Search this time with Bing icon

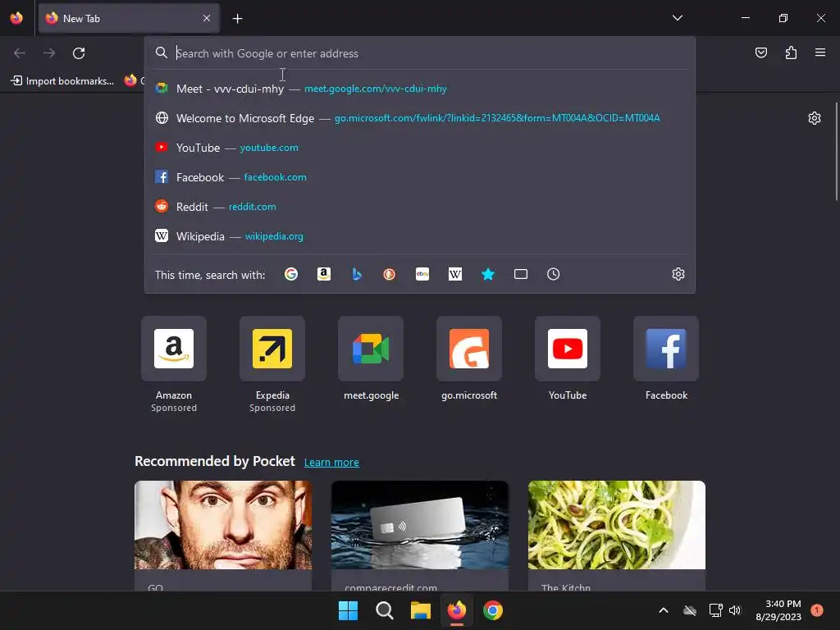[x=357, y=274]
